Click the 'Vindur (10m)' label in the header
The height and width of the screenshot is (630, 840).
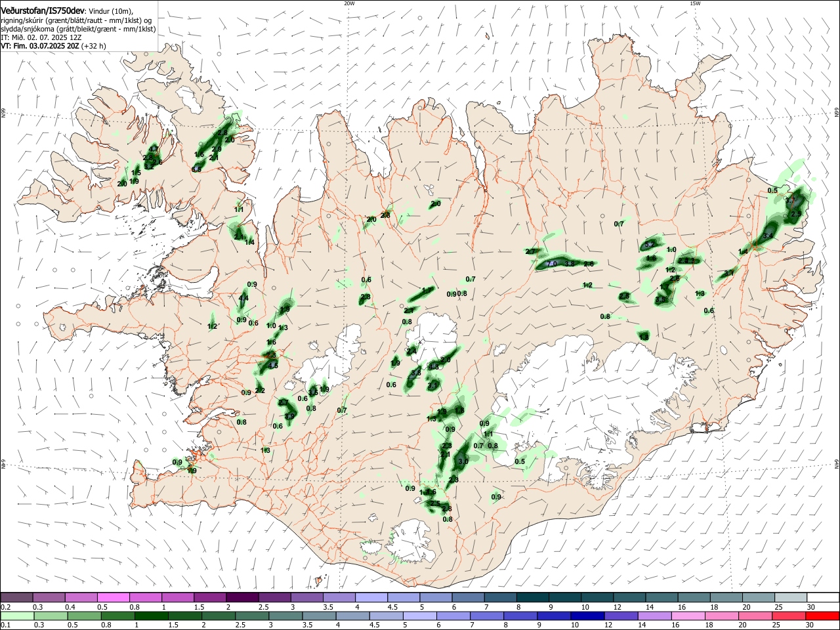111,12
